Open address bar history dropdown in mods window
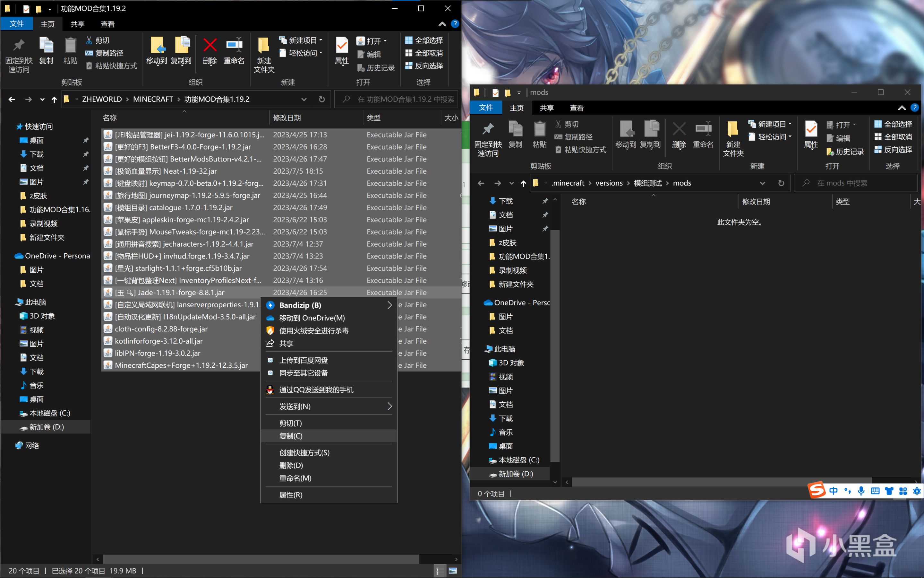 tap(763, 183)
